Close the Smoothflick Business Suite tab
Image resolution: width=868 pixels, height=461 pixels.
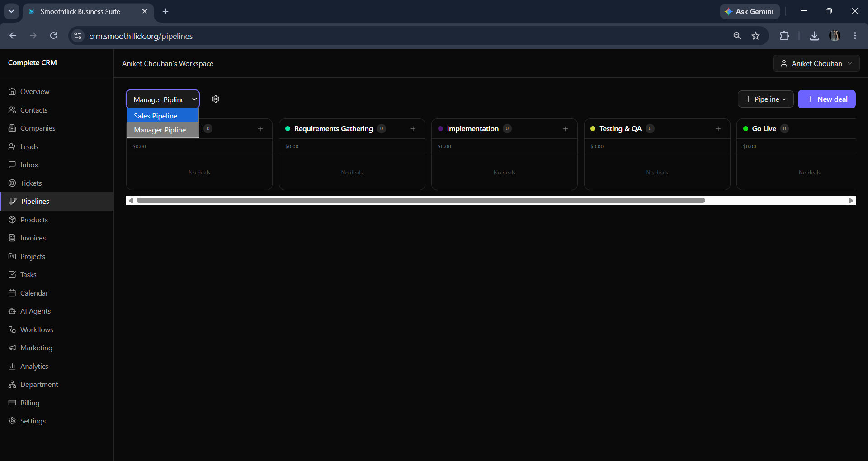point(145,11)
